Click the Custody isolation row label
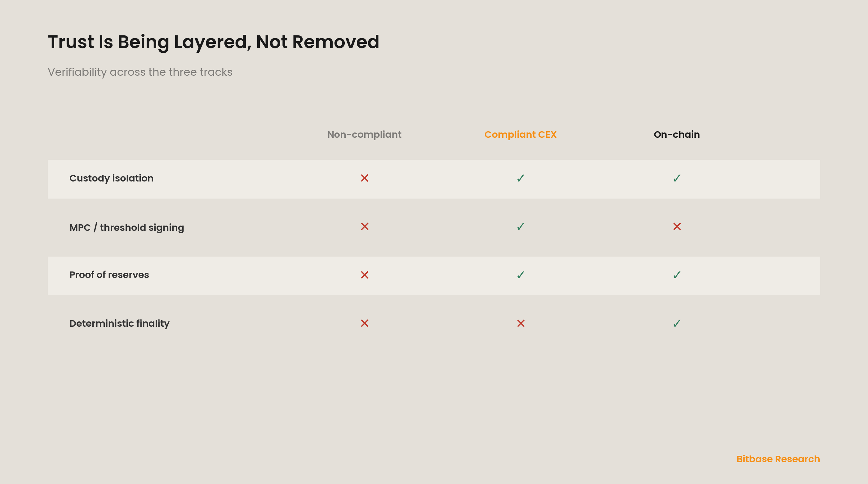Screen dimensions: 868x484 111,178
